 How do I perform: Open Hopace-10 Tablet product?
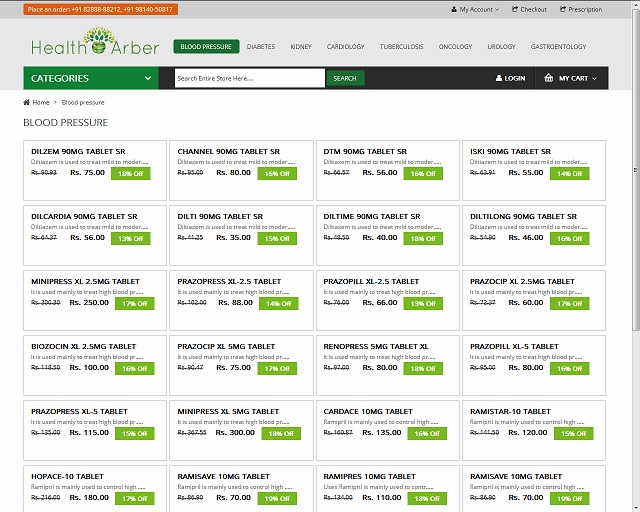67,476
